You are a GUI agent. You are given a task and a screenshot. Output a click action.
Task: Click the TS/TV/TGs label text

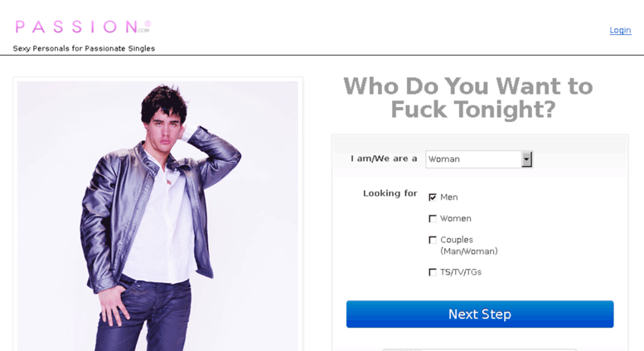pyautogui.click(x=460, y=272)
